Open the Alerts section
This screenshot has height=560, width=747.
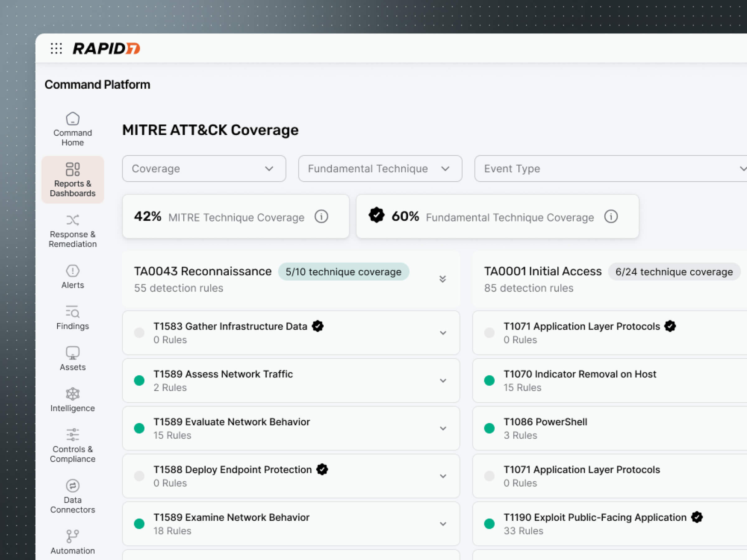click(73, 277)
